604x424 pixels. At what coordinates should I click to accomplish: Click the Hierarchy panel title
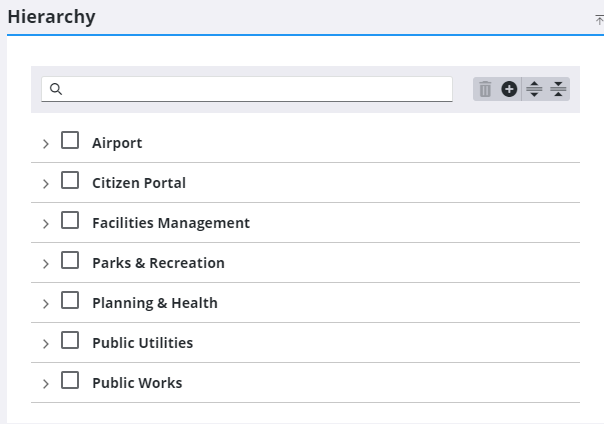pyautogui.click(x=52, y=17)
